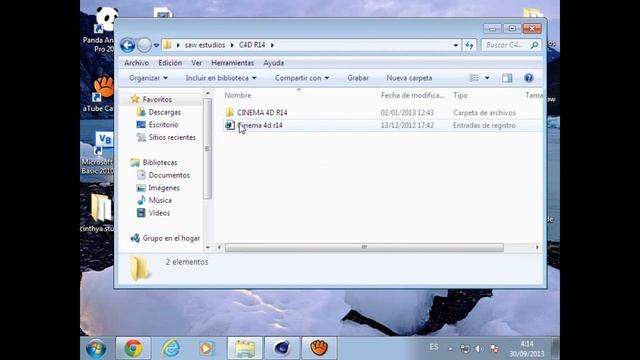The image size is (640, 360).
Task: Open 'Sitios recientes' in the sidebar
Action: [172, 137]
